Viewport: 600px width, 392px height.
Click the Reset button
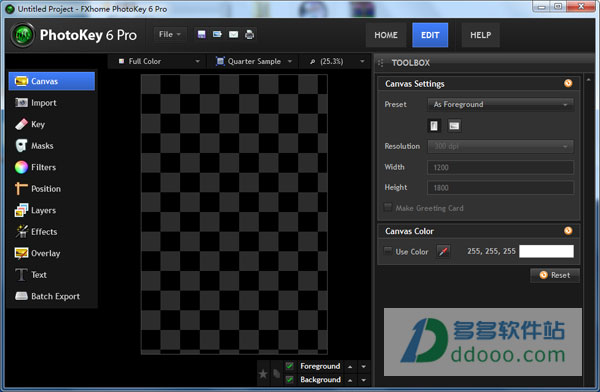tap(555, 275)
